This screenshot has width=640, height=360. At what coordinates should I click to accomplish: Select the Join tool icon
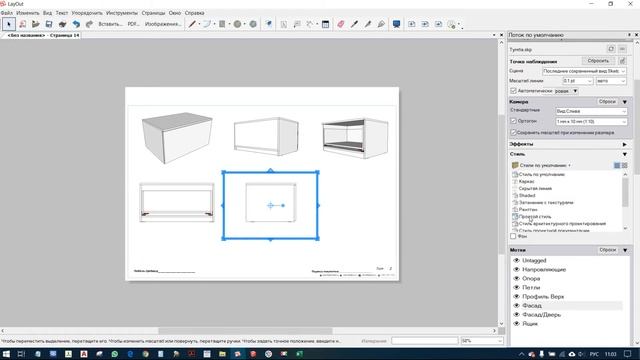click(x=381, y=24)
